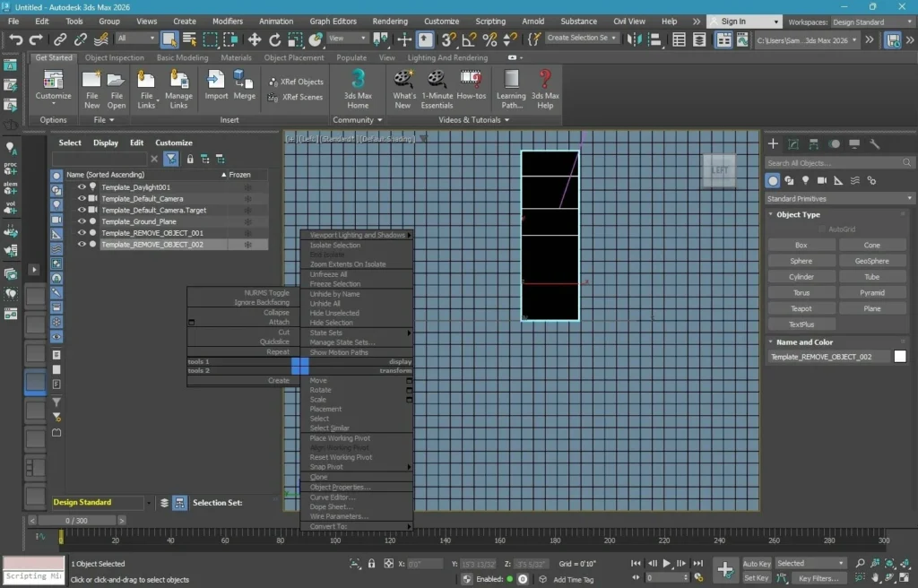This screenshot has width=918, height=588.
Task: Toggle visibility eye of Template_REMOVE_OBJECT_002
Action: point(82,244)
